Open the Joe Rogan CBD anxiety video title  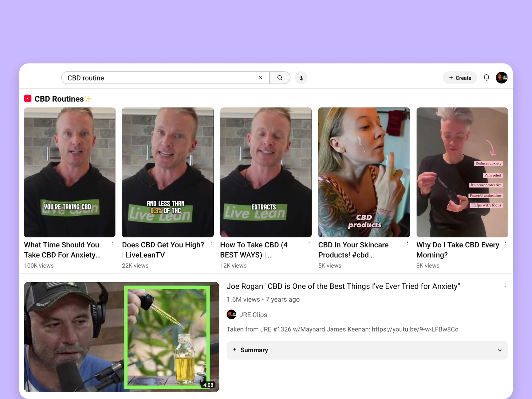pyautogui.click(x=343, y=286)
